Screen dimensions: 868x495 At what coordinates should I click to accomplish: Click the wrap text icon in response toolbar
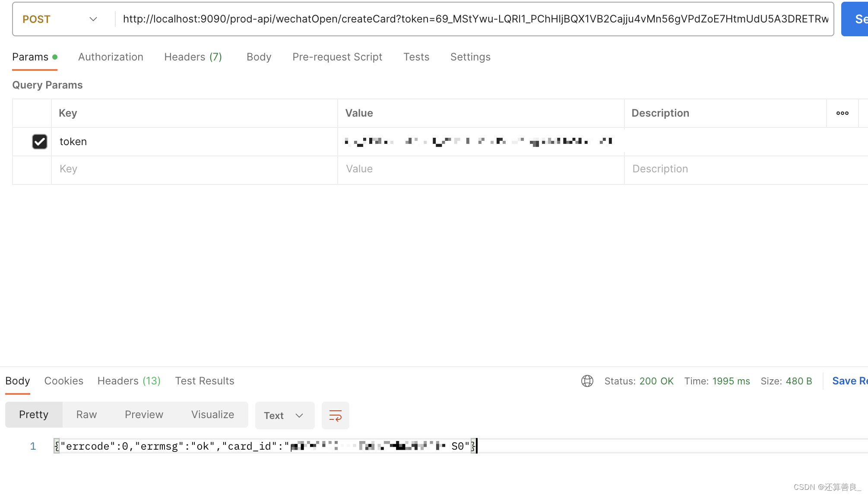tap(335, 416)
